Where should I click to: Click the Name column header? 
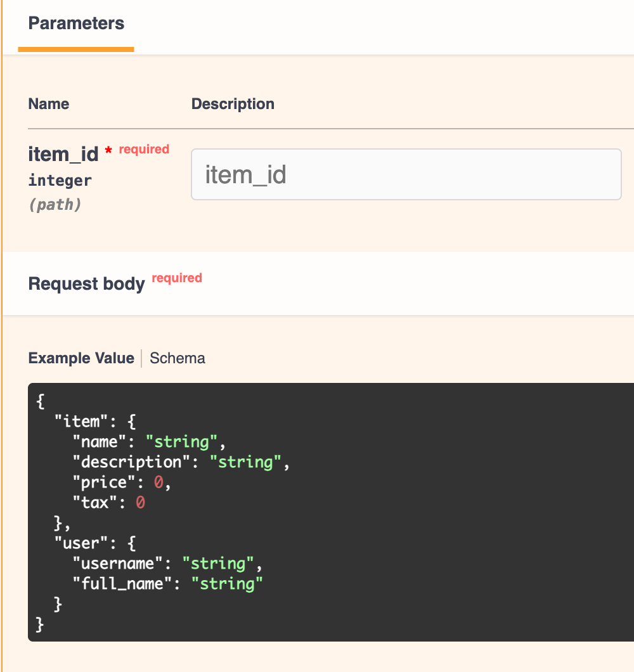click(x=49, y=104)
